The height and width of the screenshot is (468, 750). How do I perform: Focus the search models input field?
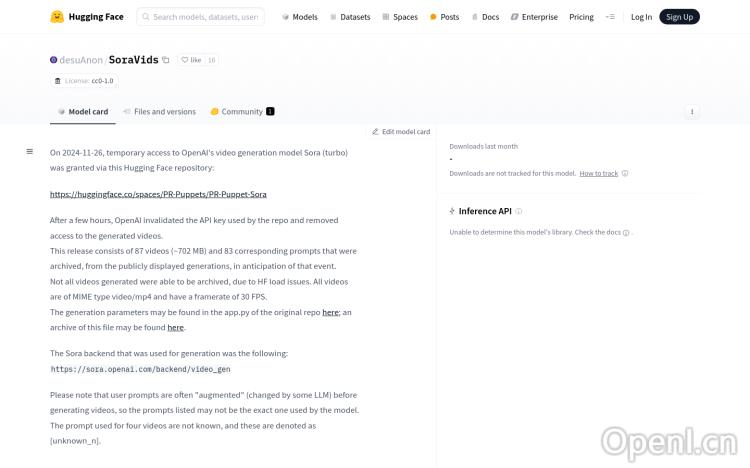(x=205, y=17)
